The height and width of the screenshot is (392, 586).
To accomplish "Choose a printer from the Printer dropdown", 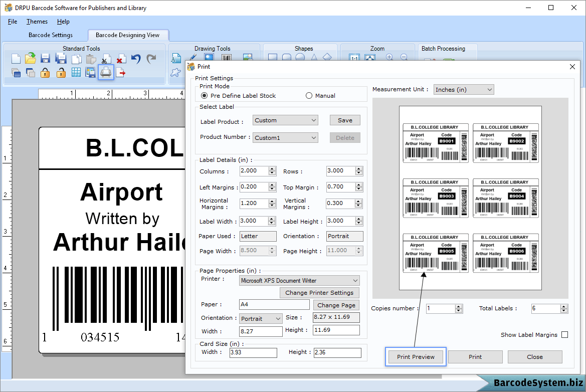I will (x=299, y=281).
